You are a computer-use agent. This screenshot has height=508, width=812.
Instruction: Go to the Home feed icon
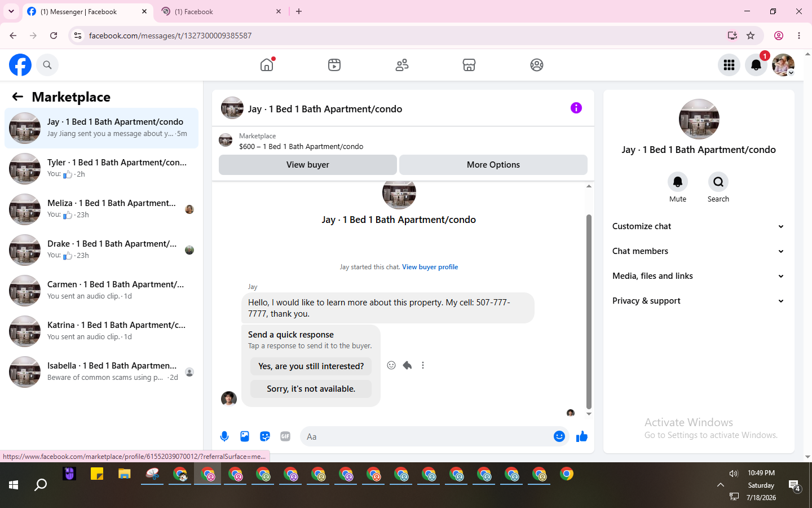pos(267,65)
